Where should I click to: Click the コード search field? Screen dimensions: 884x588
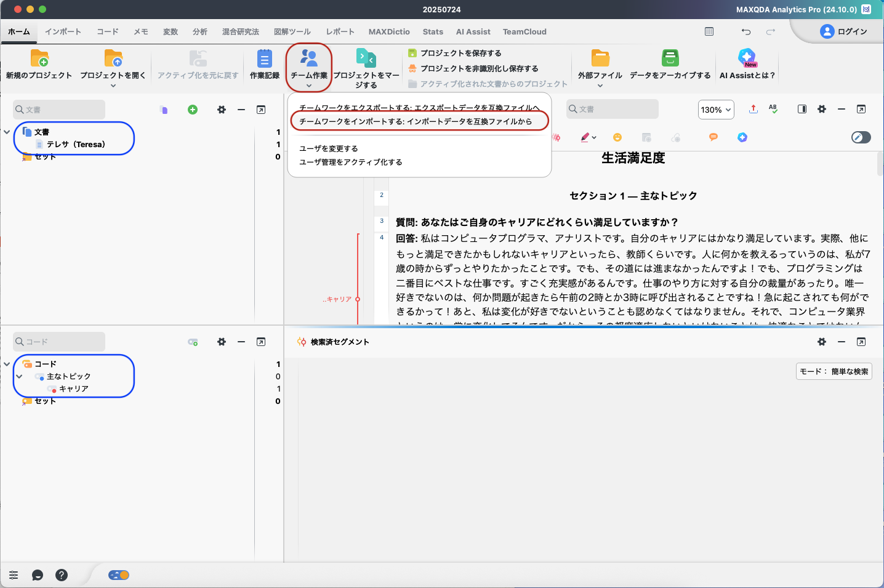coord(59,342)
